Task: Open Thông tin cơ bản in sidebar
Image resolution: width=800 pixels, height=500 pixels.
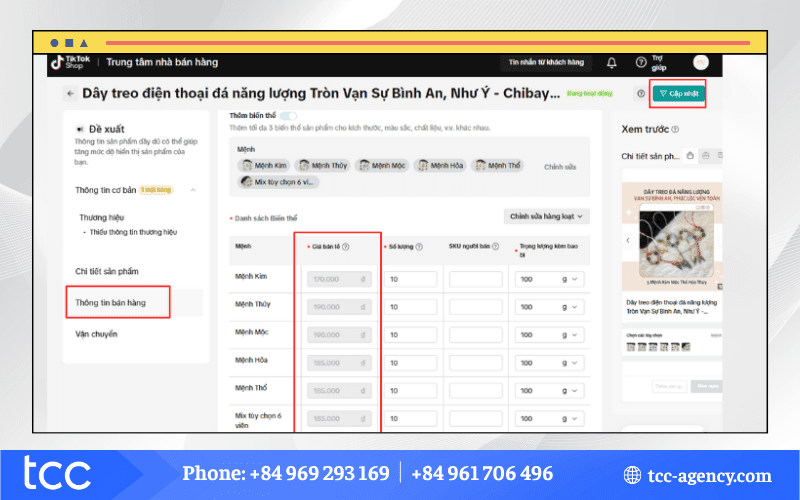Action: click(x=106, y=190)
